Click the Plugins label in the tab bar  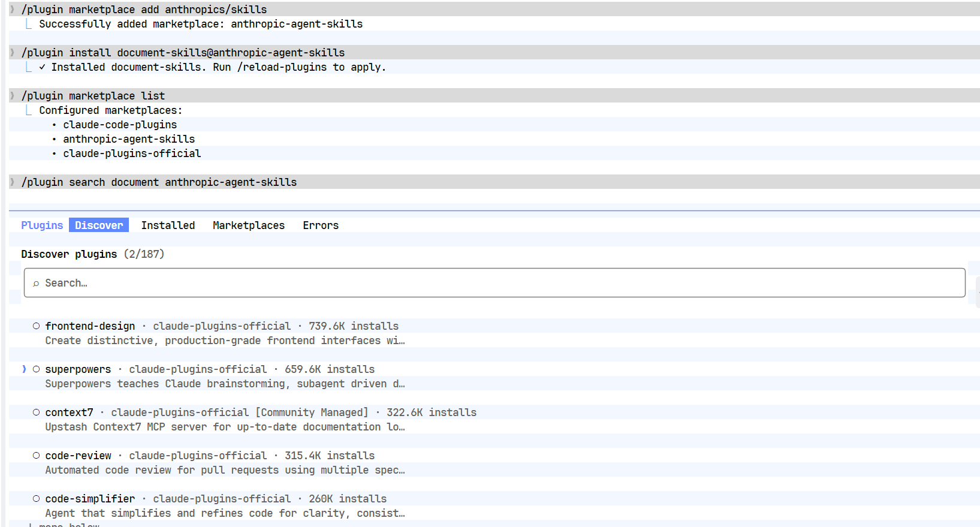tap(42, 225)
